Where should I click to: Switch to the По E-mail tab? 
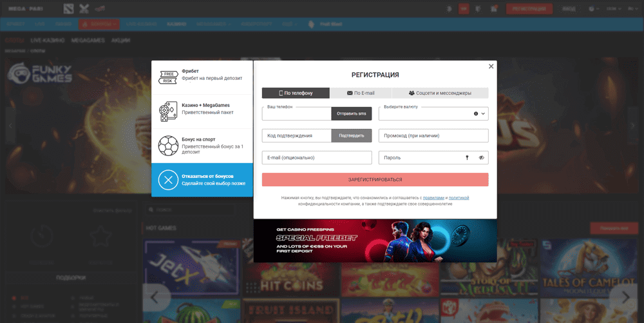[361, 93]
